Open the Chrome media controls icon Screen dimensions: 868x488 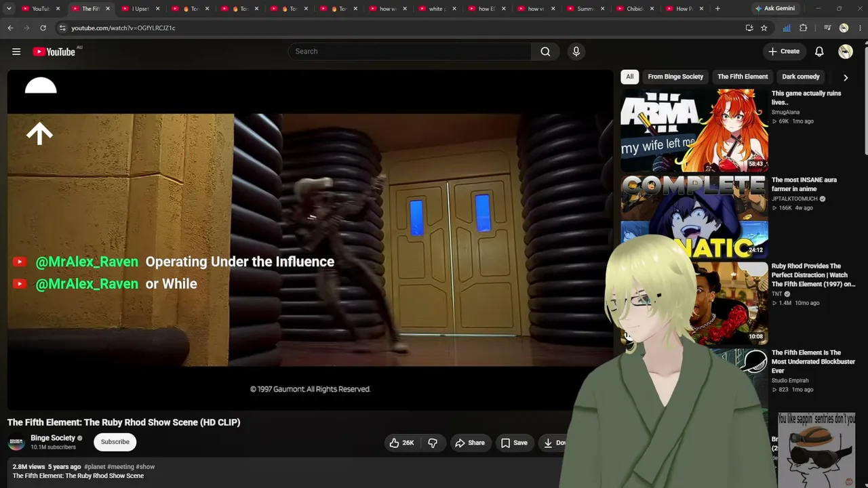(x=827, y=28)
